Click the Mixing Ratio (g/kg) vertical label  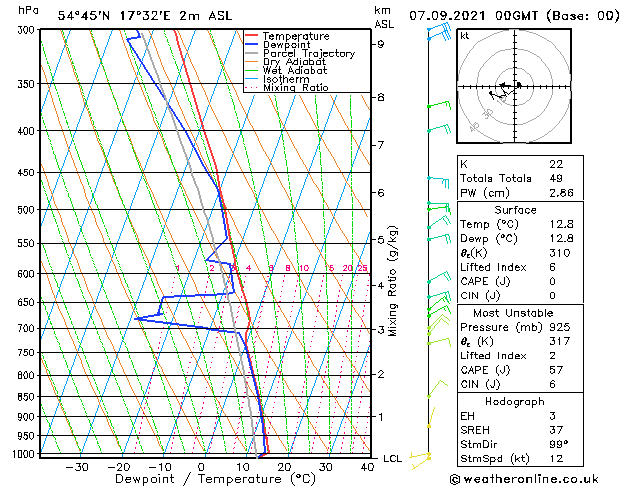pos(392,281)
